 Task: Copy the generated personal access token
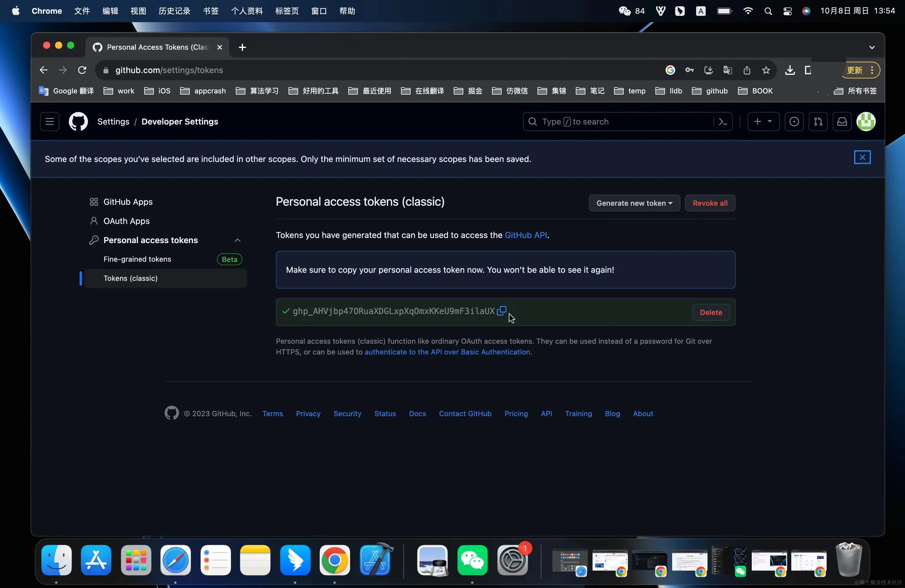coord(502,311)
